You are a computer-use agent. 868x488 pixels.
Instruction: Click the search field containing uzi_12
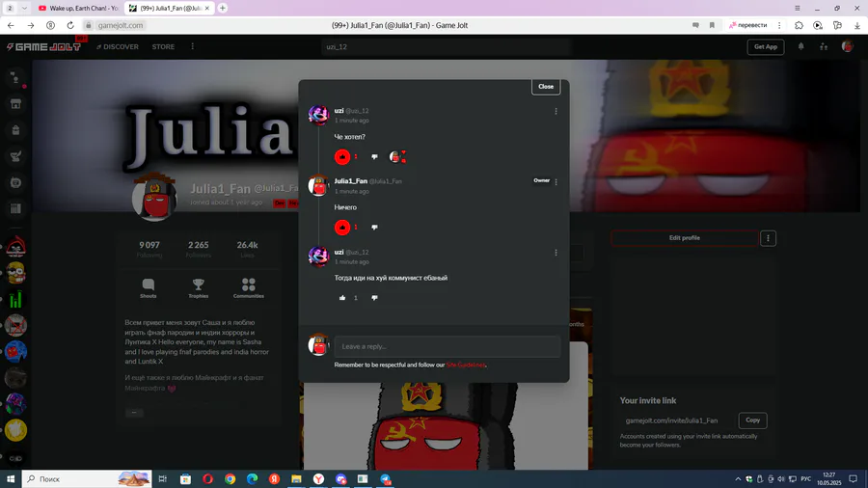coord(446,47)
